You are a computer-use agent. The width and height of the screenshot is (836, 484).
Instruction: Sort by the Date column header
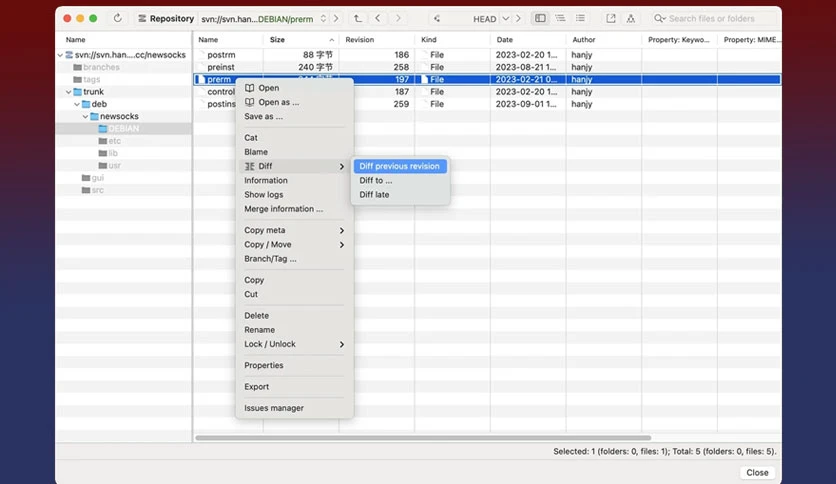click(528, 39)
